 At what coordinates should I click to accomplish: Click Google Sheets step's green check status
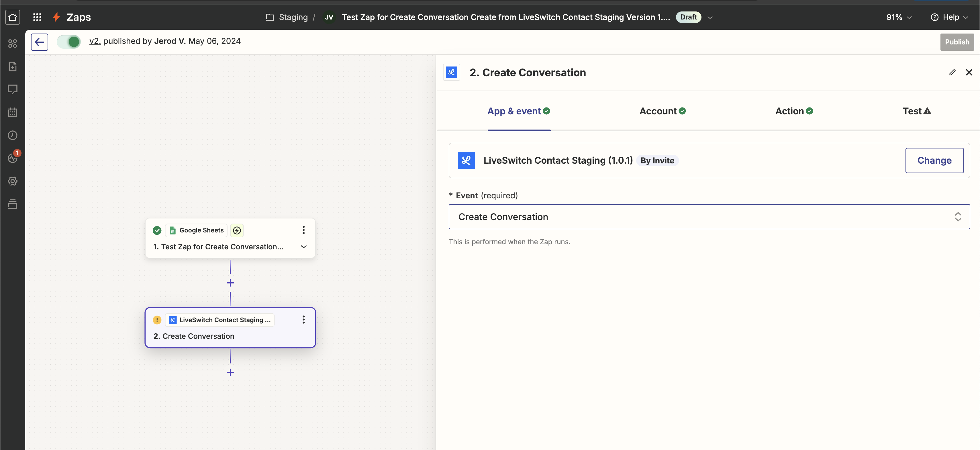coord(157,230)
